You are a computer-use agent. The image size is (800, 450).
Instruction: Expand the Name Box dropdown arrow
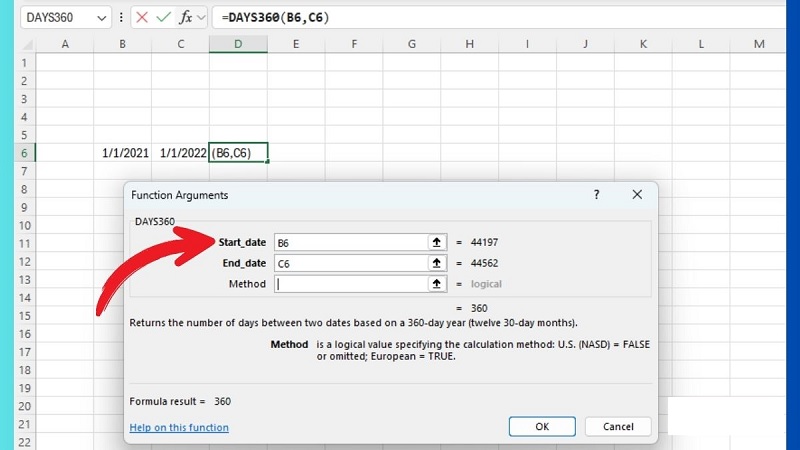point(102,18)
